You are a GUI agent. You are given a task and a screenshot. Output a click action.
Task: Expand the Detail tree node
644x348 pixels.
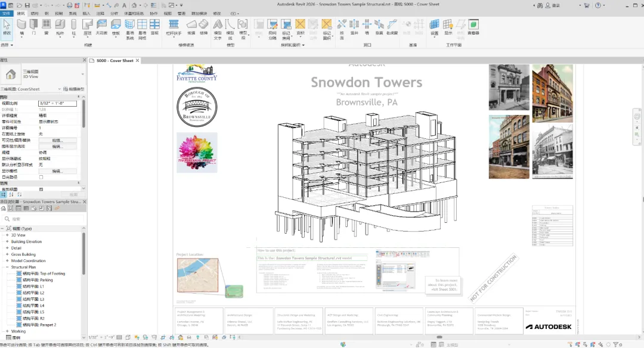click(7, 248)
